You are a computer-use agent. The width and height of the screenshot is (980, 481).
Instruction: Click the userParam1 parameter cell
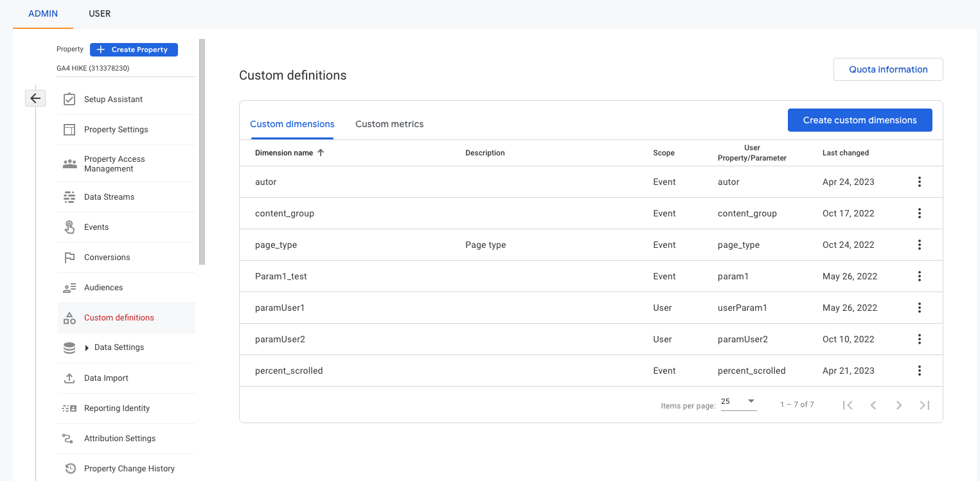click(x=742, y=308)
